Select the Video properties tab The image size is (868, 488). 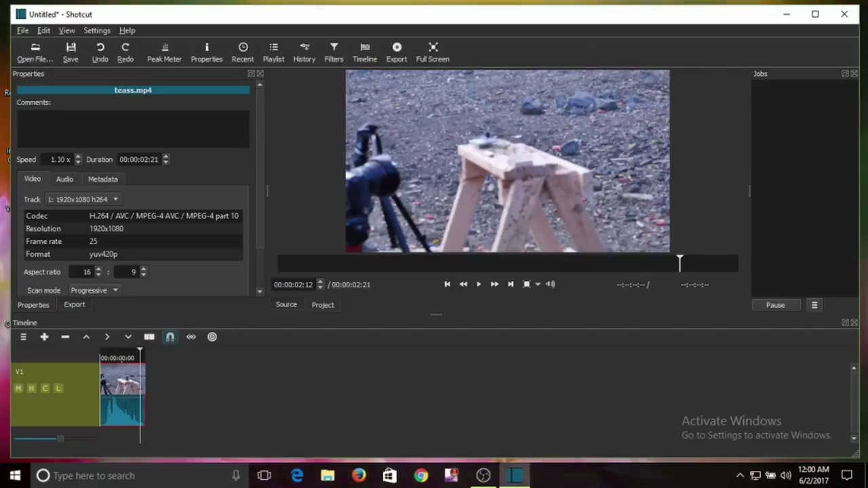click(x=33, y=179)
